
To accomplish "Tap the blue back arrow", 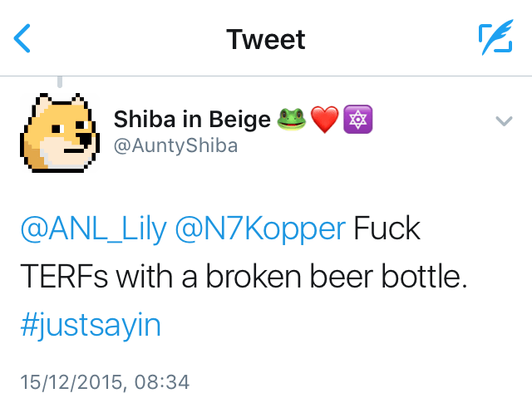I will [23, 38].
